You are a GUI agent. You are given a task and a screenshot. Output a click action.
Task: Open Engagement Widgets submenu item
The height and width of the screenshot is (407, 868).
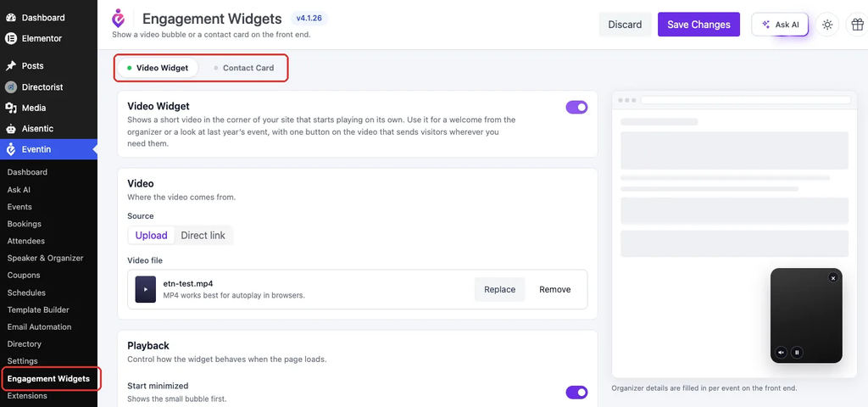pyautogui.click(x=48, y=379)
